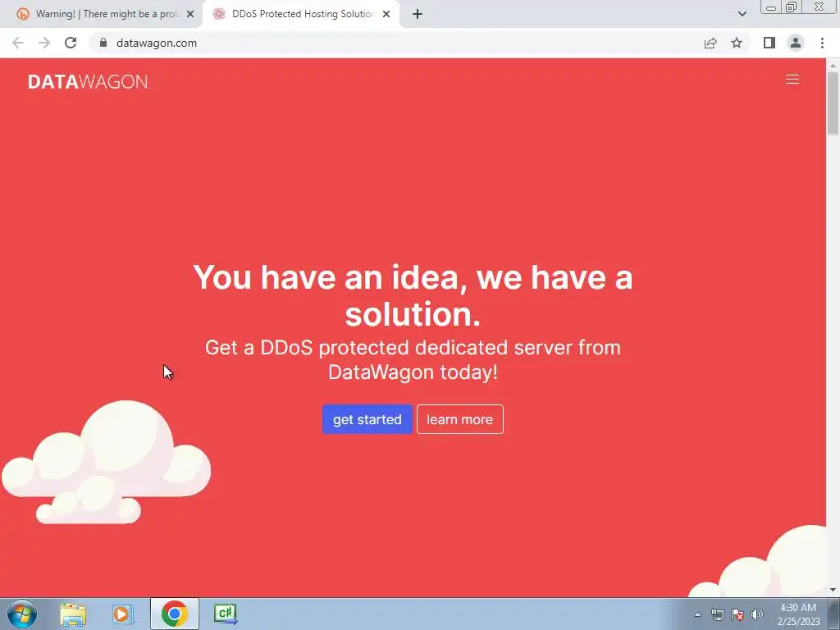The width and height of the screenshot is (840, 630).
Task: Select the DDoS Protected Hosting Solutions tab
Action: pos(300,14)
